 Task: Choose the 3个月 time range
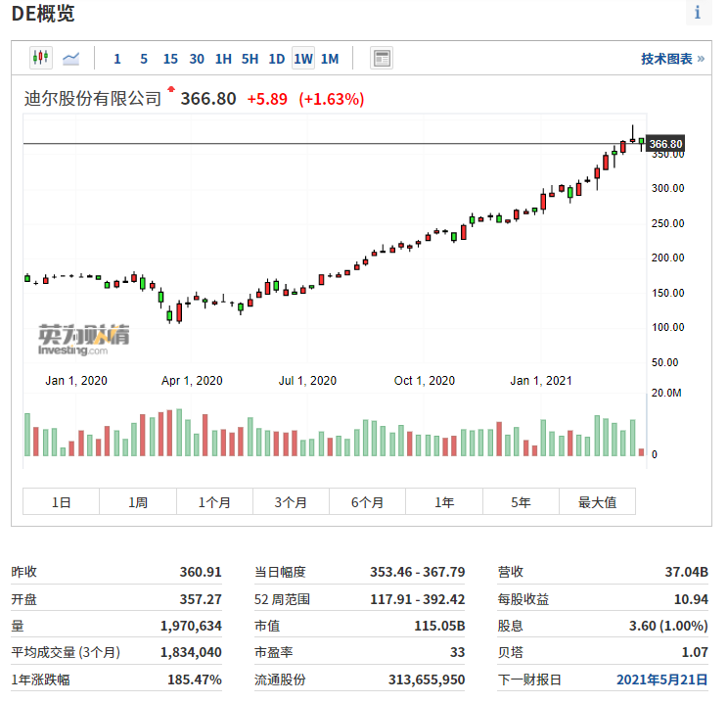coord(292,502)
